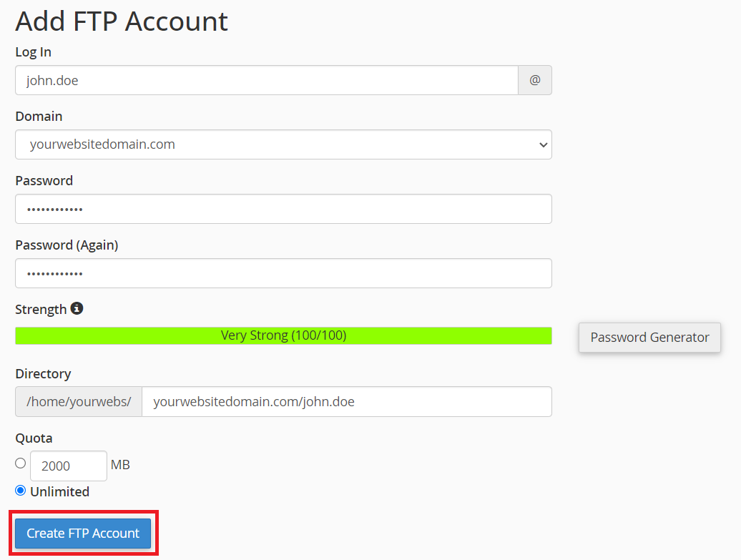Click the Add FTP Account page heading

point(121,21)
